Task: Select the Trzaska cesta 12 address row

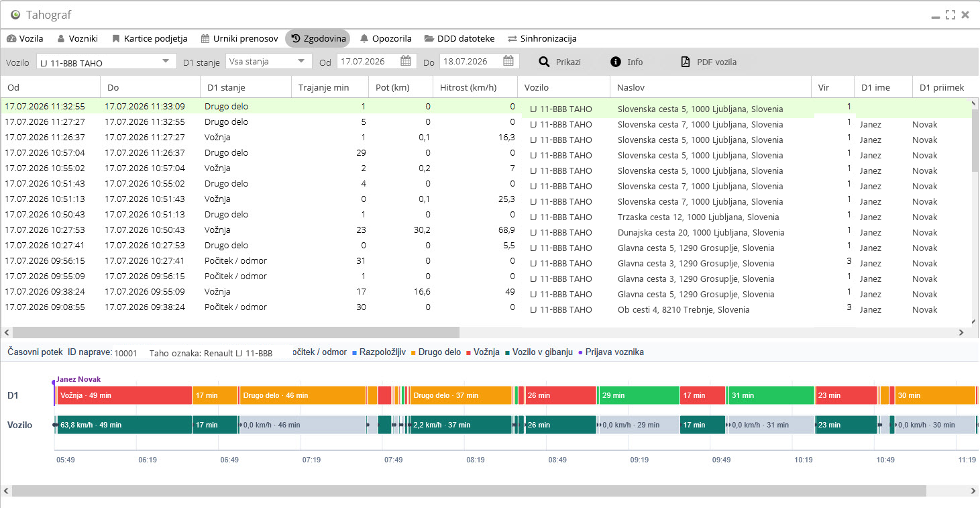Action: (x=698, y=217)
